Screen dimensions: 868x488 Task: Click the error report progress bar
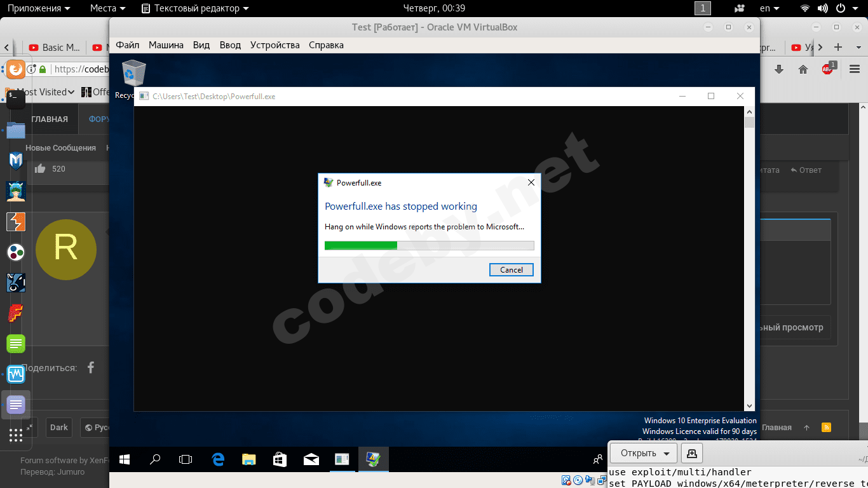(430, 245)
